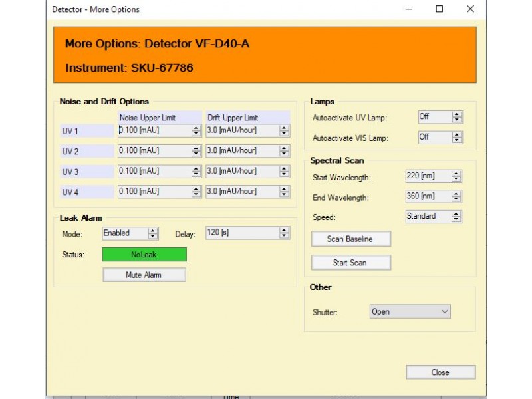Click the 'Instrument: SKU-67786' header text

coord(129,68)
